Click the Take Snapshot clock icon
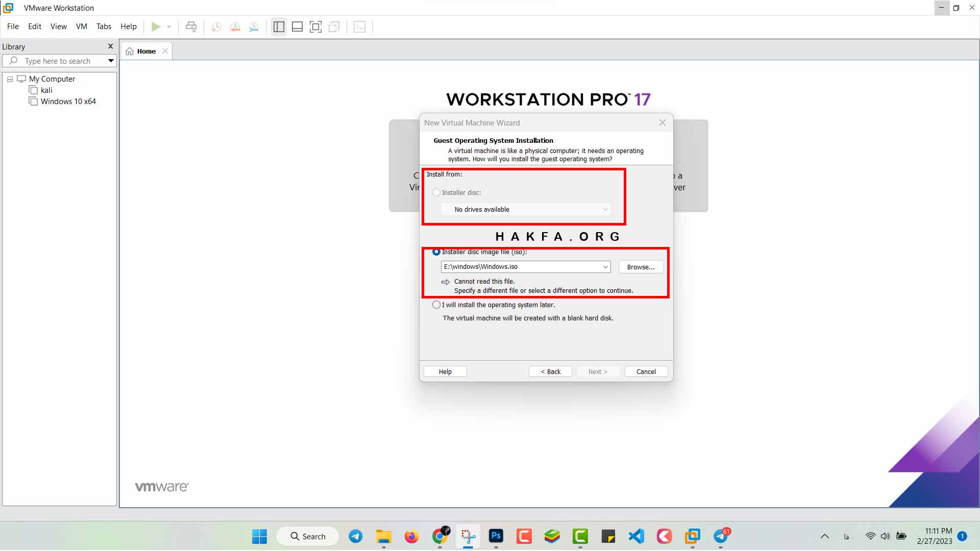The image size is (980, 551). [216, 27]
